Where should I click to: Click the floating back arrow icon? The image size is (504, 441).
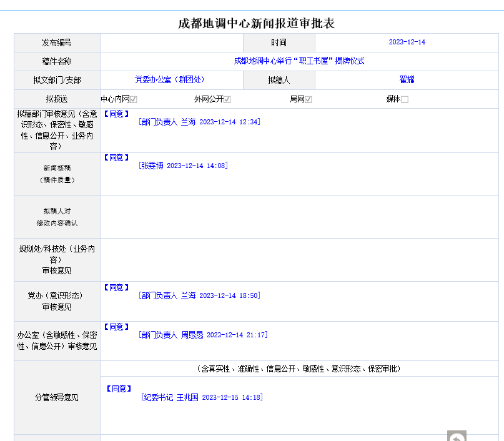point(457,437)
